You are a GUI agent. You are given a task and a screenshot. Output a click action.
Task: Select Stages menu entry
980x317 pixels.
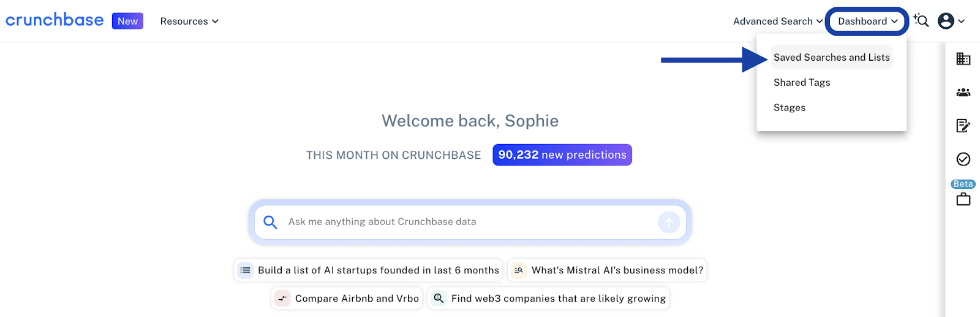(790, 107)
